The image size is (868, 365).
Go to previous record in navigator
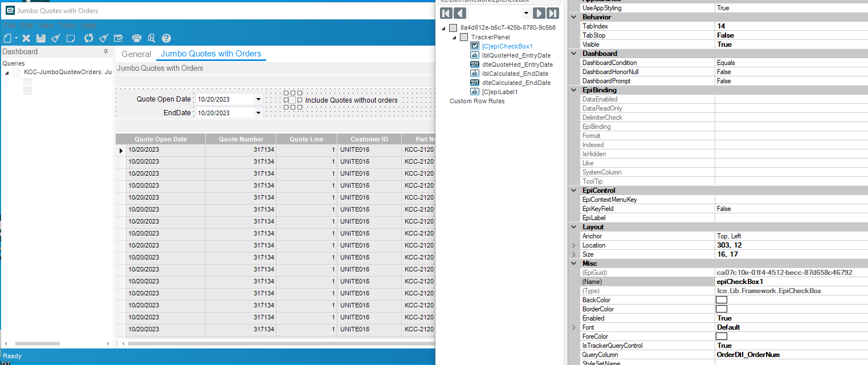tap(460, 13)
